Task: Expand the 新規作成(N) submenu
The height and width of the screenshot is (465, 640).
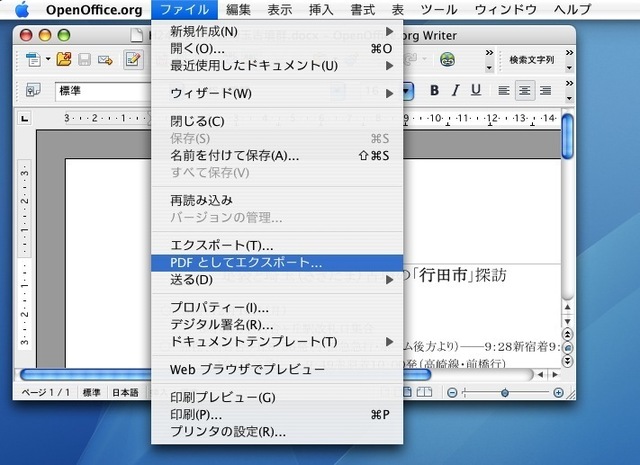Action: pos(277,31)
